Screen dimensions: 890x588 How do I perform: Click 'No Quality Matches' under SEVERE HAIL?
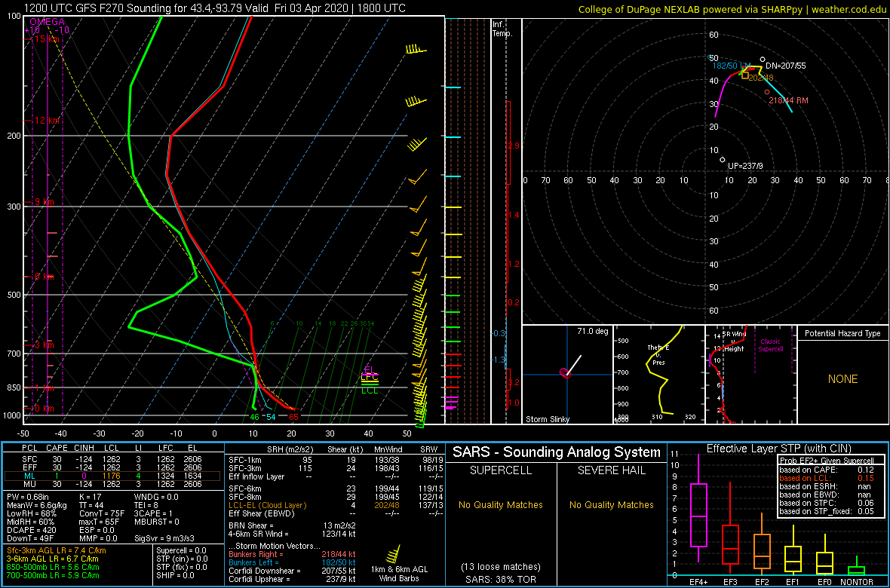(x=611, y=504)
